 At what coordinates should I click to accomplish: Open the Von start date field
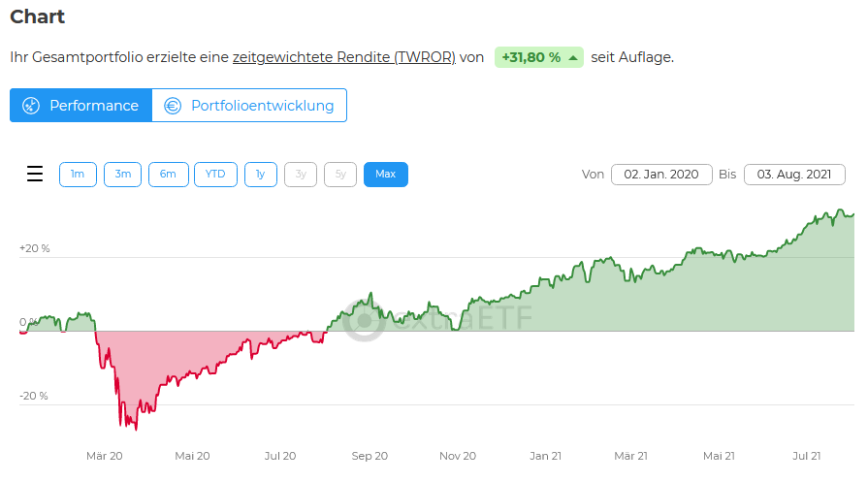[661, 175]
